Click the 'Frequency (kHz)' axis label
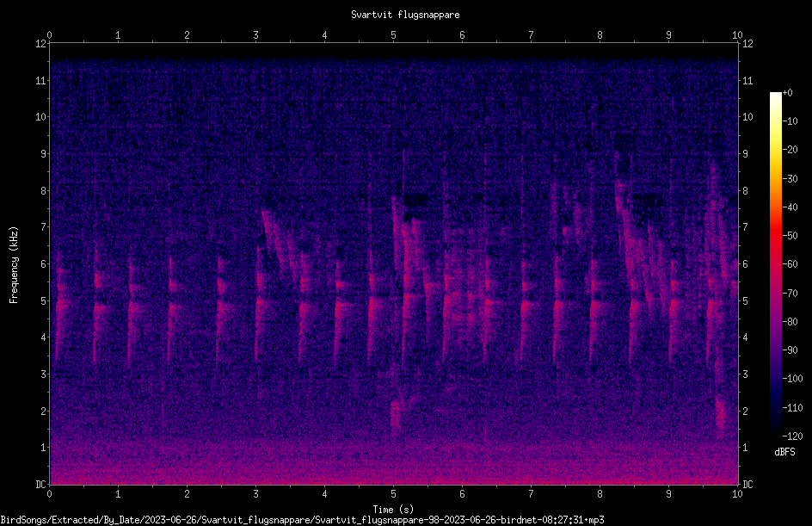Screen dimensions: 812x526 pyautogui.click(x=14, y=264)
